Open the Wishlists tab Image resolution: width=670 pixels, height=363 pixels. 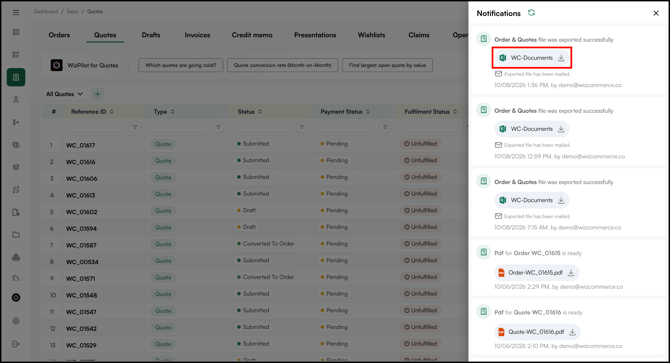pos(371,35)
